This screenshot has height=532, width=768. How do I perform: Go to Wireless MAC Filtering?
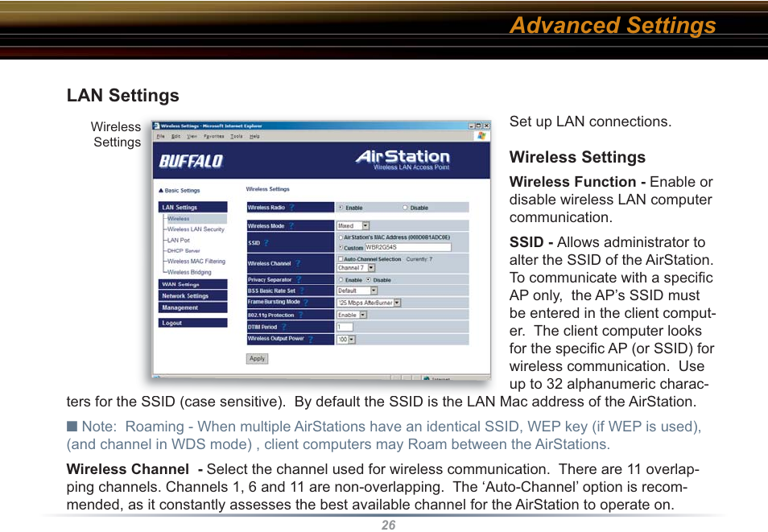pyautogui.click(x=196, y=261)
